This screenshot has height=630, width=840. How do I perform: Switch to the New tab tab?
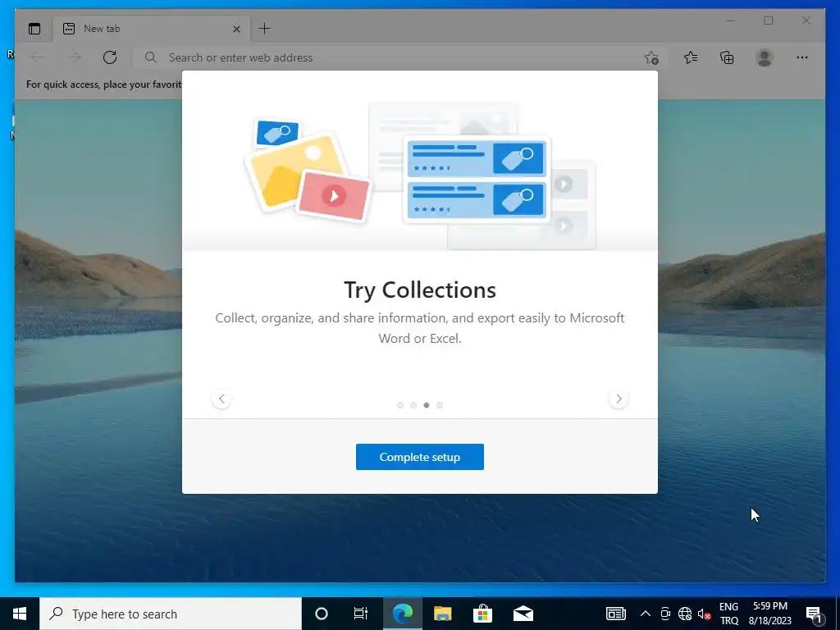(151, 29)
